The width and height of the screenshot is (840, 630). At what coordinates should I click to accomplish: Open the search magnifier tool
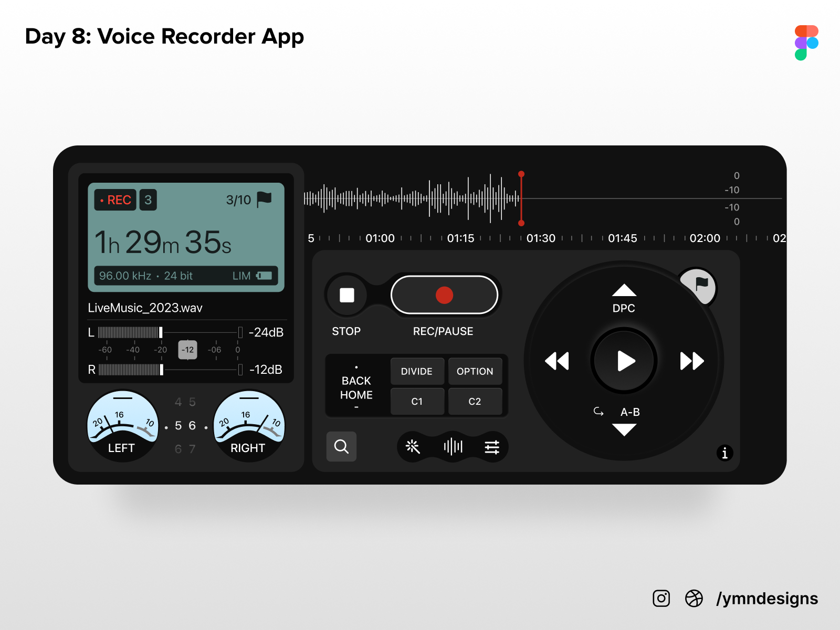click(x=341, y=447)
